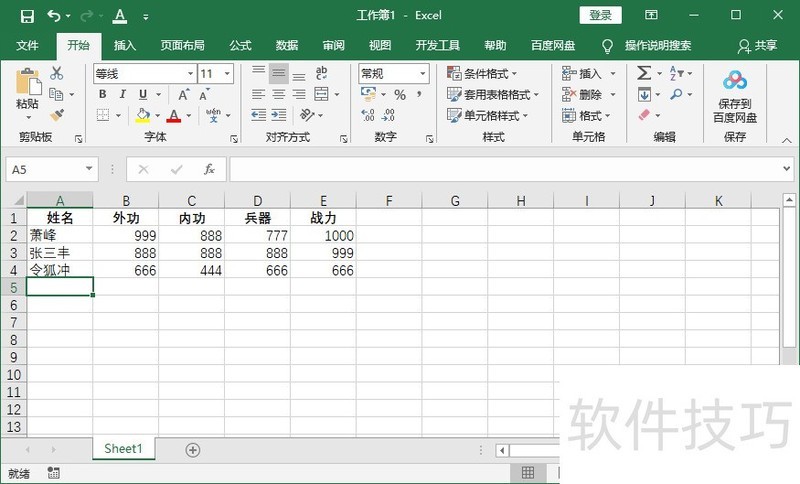Viewport: 800px width, 484px height.
Task: Increase font size with large A
Action: click(183, 94)
